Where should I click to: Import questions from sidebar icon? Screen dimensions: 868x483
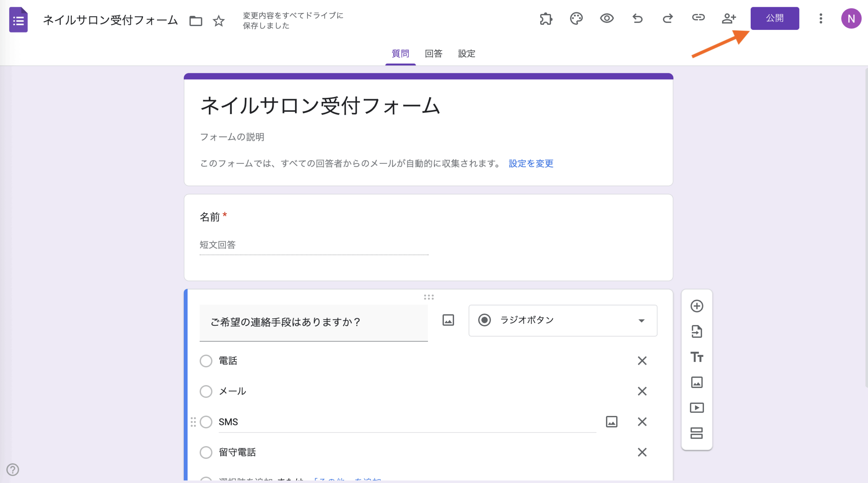click(x=697, y=331)
